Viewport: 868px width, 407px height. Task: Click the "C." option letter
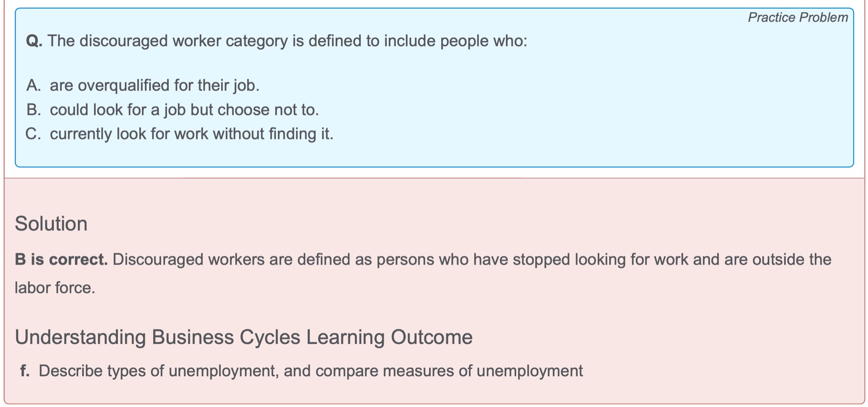33,134
